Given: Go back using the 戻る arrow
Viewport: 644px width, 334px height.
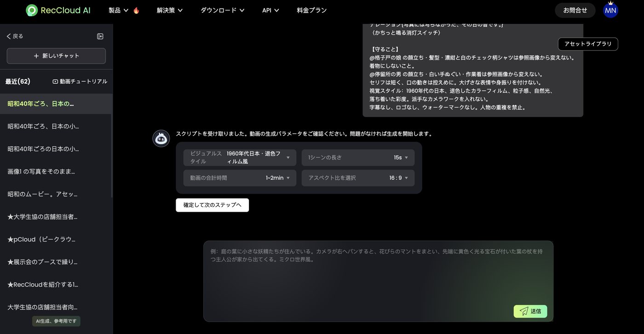Looking at the screenshot, I should point(15,36).
